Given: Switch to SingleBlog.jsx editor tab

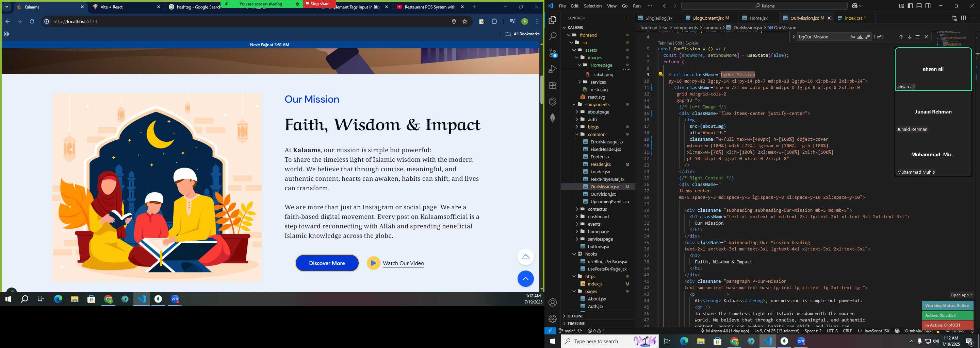Looking at the screenshot, I should click(x=658, y=18).
